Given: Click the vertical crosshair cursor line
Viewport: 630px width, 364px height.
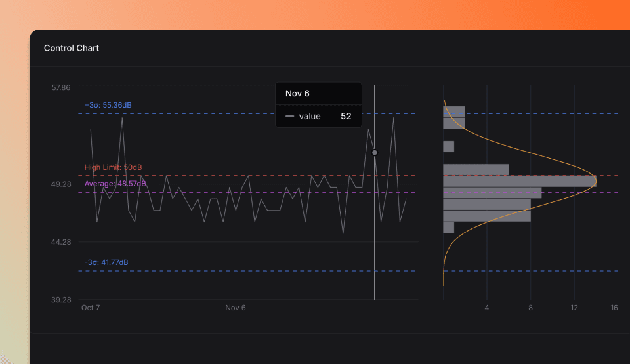Looking at the screenshot, I should click(x=375, y=192).
